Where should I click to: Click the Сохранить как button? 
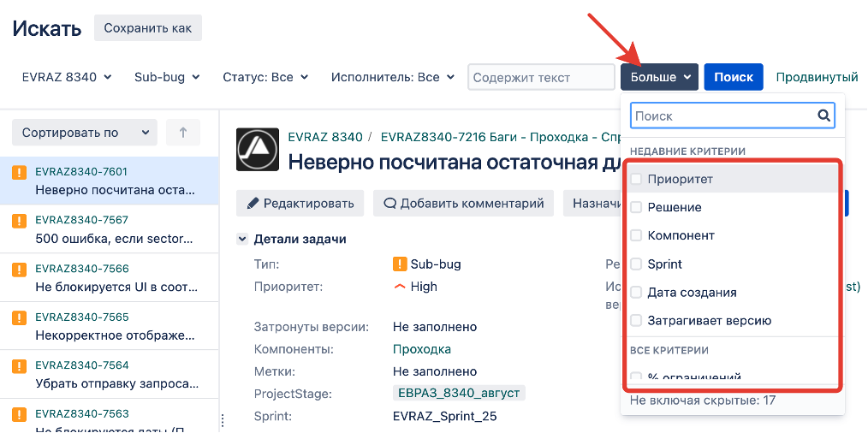click(148, 27)
